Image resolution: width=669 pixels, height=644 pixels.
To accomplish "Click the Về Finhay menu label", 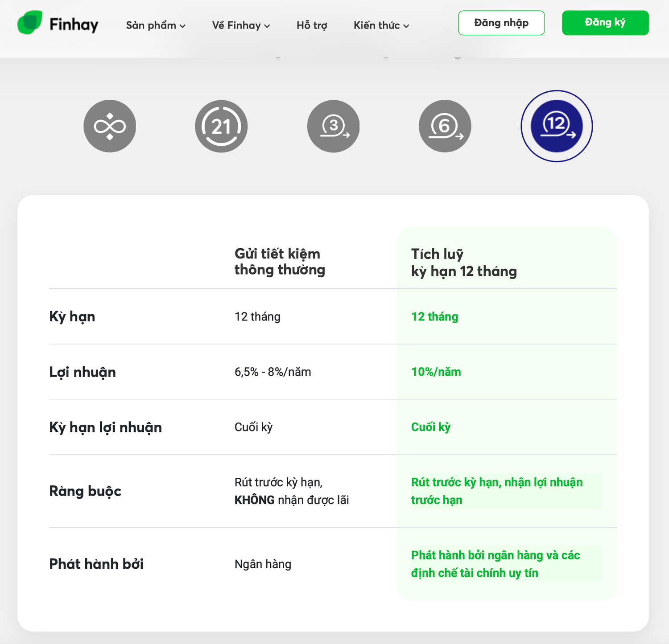I will tap(236, 25).
